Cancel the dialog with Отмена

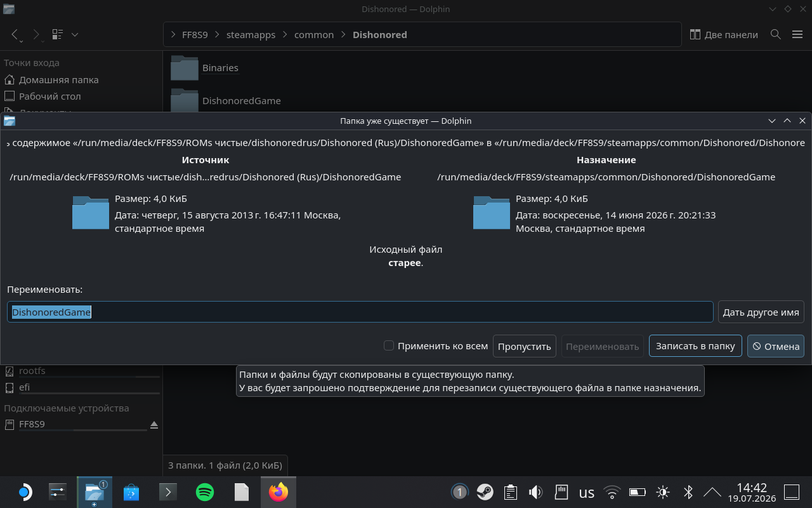[x=776, y=346]
